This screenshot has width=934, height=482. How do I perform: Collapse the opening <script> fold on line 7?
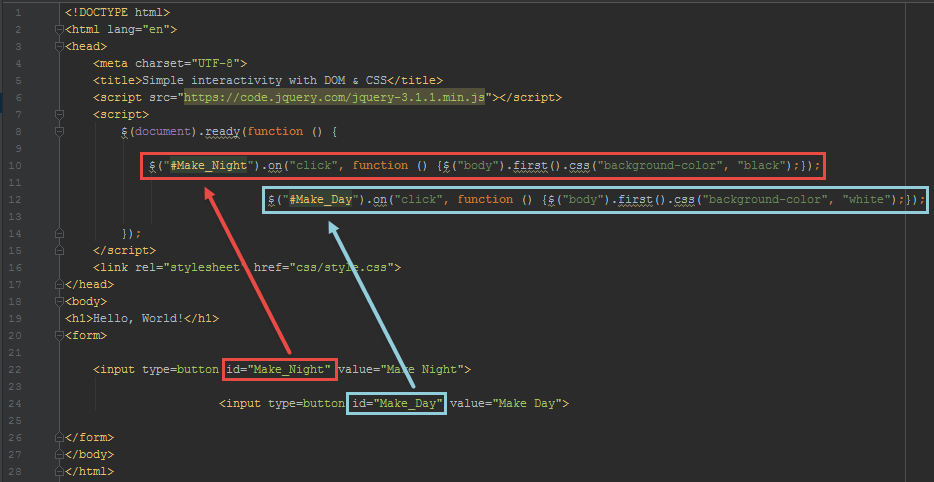coord(58,114)
